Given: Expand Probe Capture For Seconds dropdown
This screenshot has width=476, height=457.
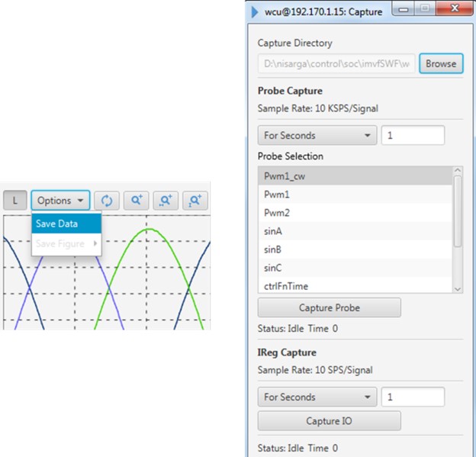Looking at the screenshot, I should click(x=317, y=136).
